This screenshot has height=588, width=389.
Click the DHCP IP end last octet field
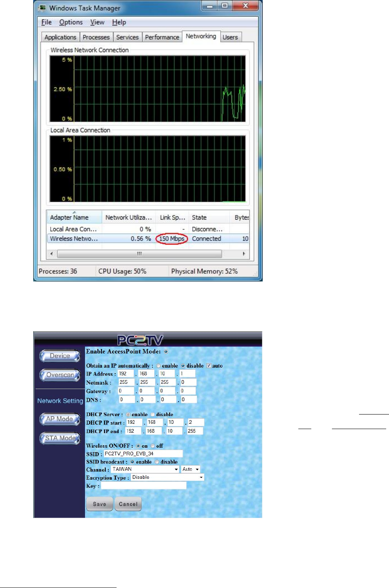click(x=195, y=431)
